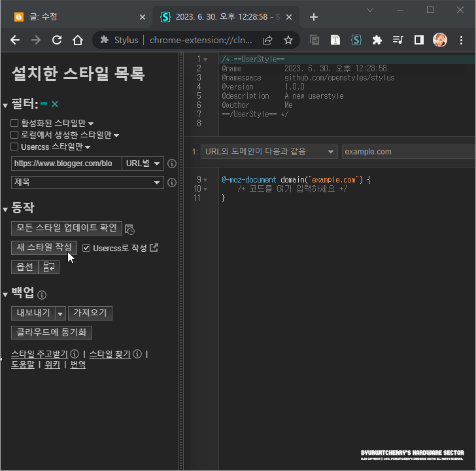Screen dimensions: 476x471
Task: Click 내보내기 button
Action: click(33, 313)
